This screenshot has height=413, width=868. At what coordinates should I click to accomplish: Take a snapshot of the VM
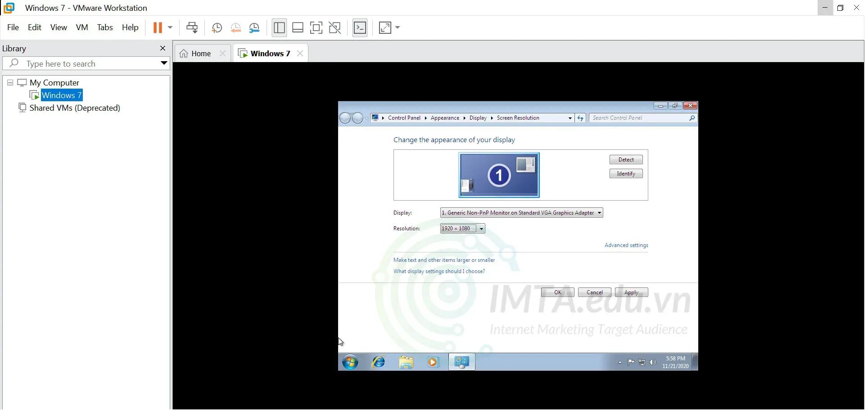coord(217,27)
